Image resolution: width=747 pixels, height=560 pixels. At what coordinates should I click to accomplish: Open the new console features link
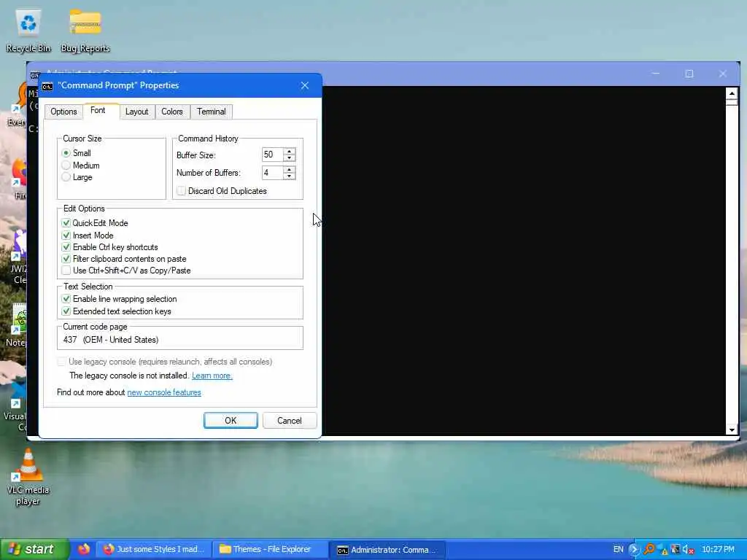(x=164, y=392)
